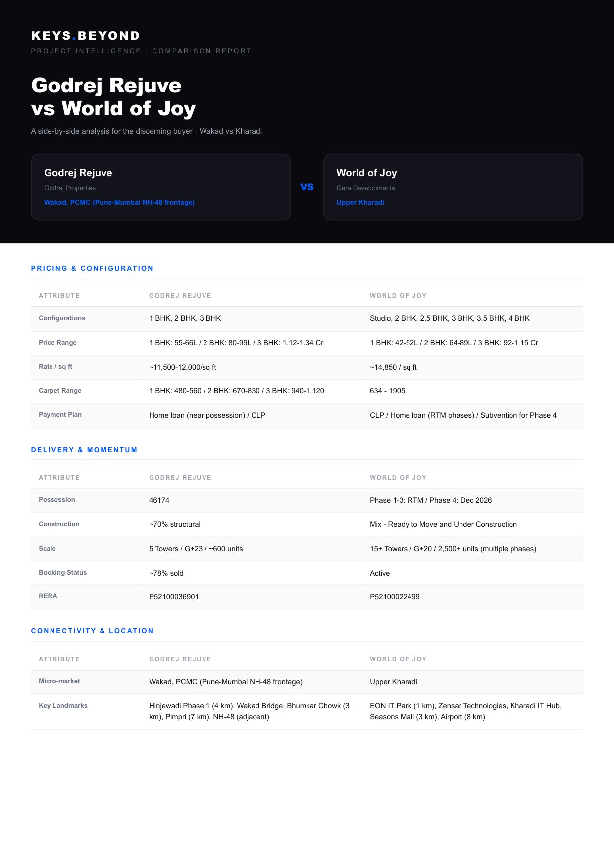Click the KEYS.BEYOND logo
The image size is (614, 868).
[x=85, y=36]
